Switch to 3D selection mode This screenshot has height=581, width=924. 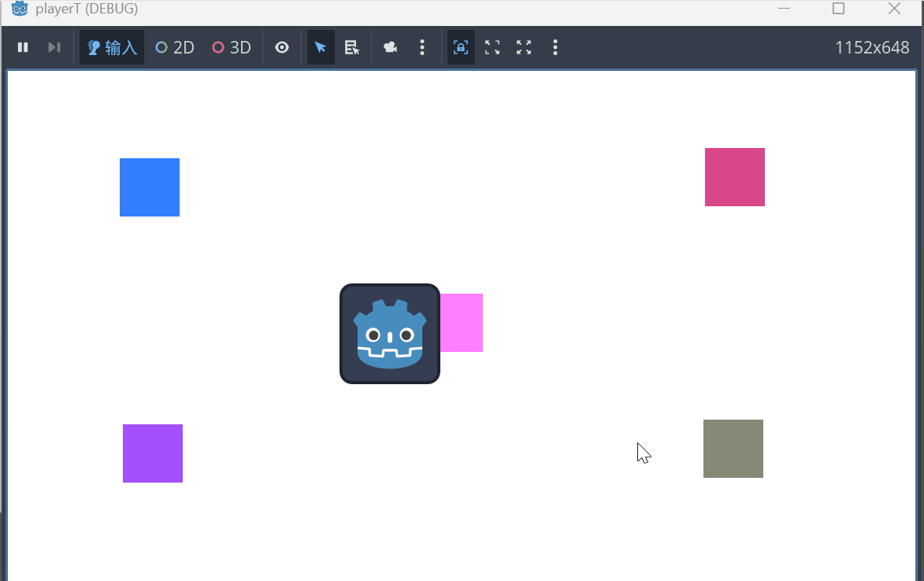tap(232, 47)
